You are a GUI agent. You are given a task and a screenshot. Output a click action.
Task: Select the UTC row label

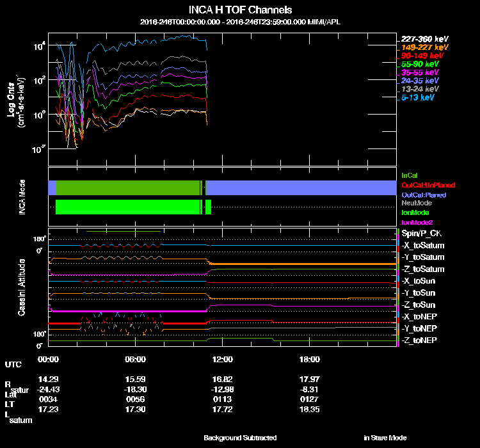tap(13, 364)
